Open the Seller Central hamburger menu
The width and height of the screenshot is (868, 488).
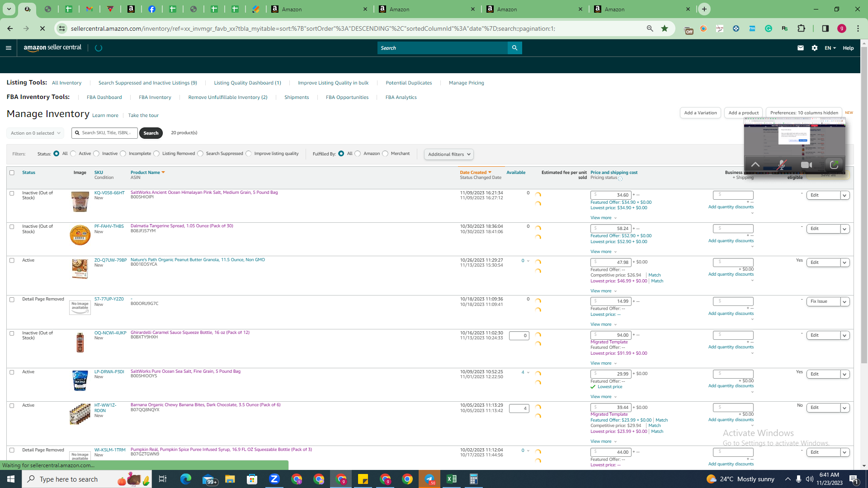[x=9, y=48]
